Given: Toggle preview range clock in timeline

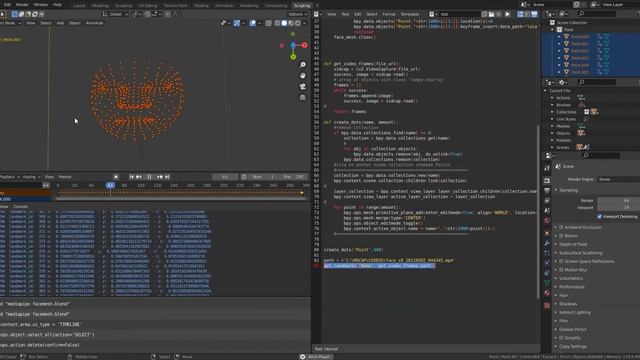Looking at the screenshot, I should 244,177.
